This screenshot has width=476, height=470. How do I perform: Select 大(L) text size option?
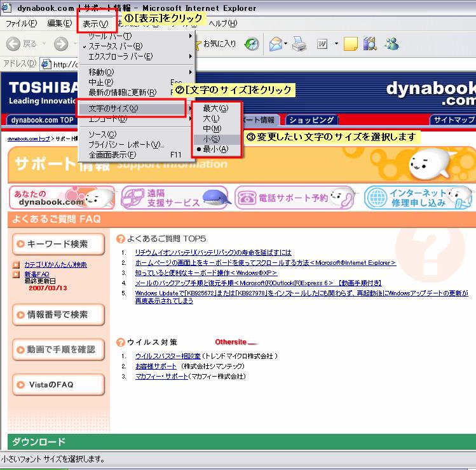coord(216,119)
